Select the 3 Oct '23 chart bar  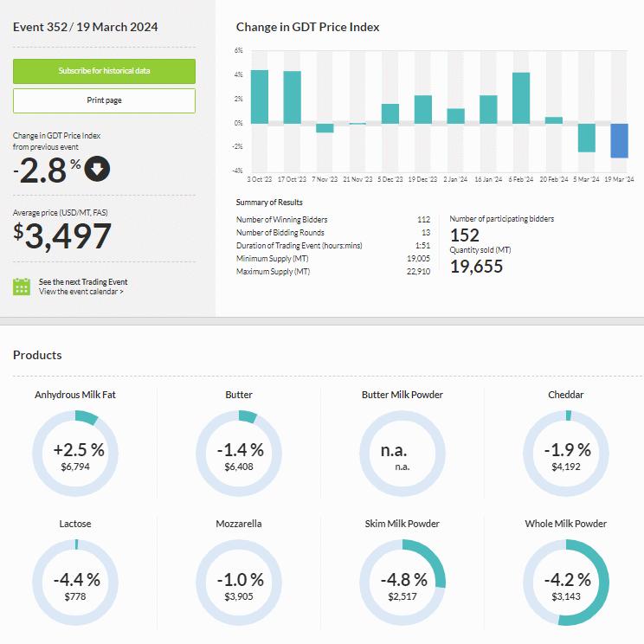260,97
